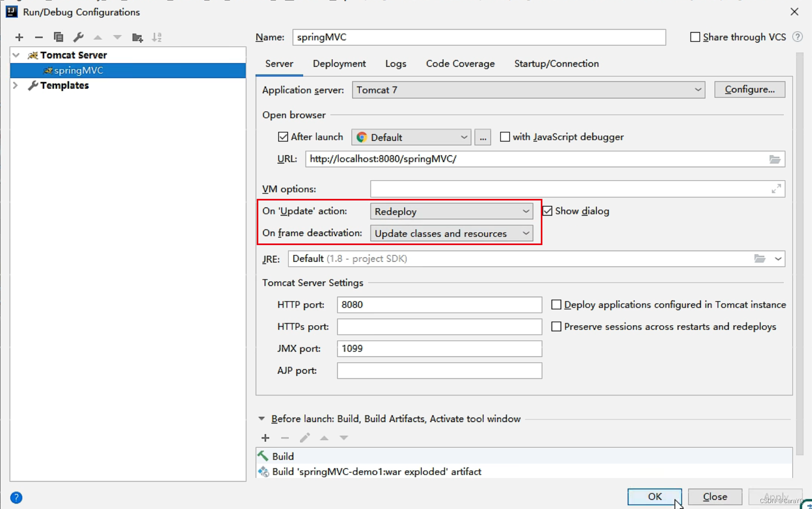Expand the VM options field
The width and height of the screenshot is (812, 509).
(x=776, y=189)
